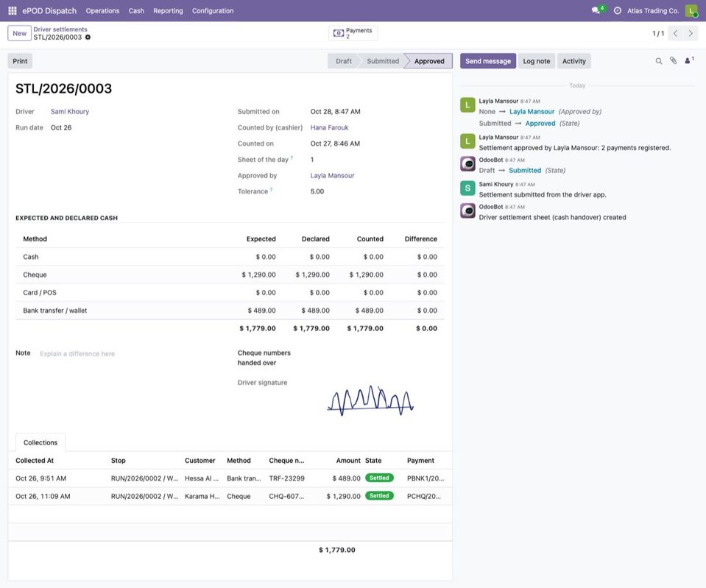Open the Cash menu
Screen dimensions: 706x588
[x=136, y=11]
